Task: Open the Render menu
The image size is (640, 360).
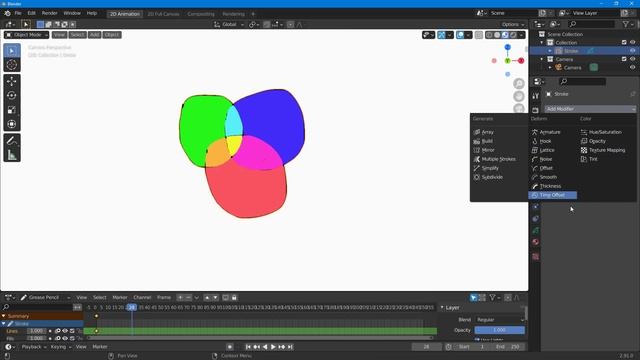Action: pyautogui.click(x=49, y=13)
